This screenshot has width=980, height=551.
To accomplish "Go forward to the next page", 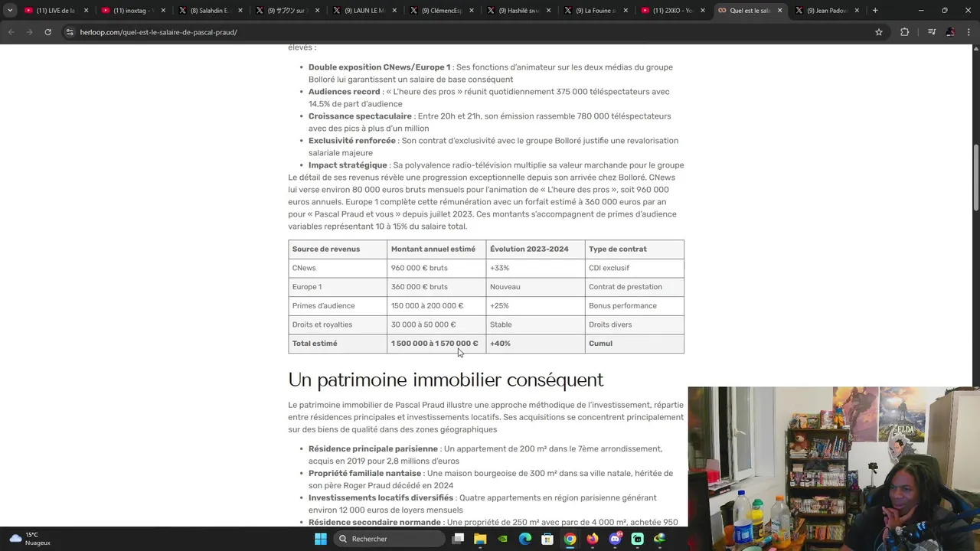I will [29, 32].
